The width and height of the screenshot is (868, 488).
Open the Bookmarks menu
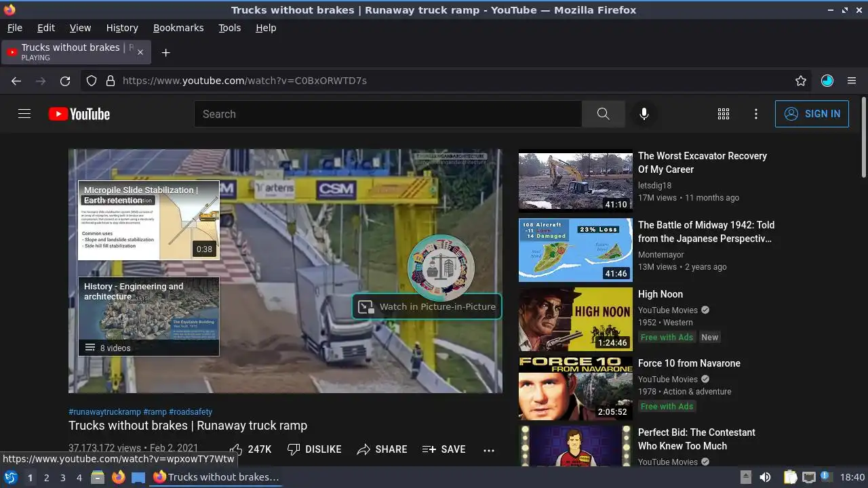pyautogui.click(x=178, y=28)
